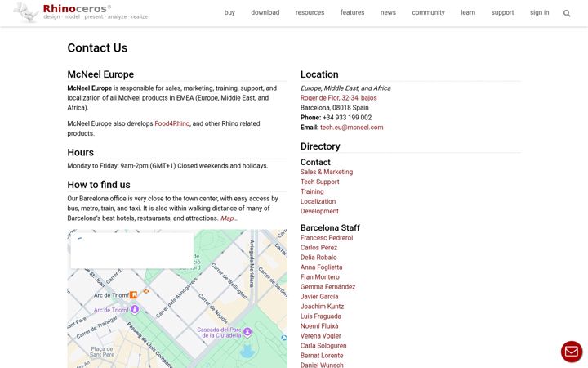The width and height of the screenshot is (588, 368).
Task: Click phone number +34 933 199 002
Action: 347,118
